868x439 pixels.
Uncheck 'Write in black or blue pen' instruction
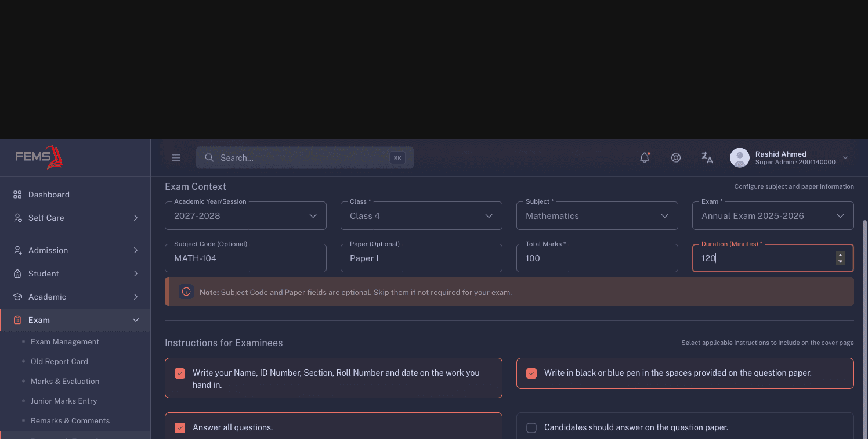pyautogui.click(x=531, y=373)
